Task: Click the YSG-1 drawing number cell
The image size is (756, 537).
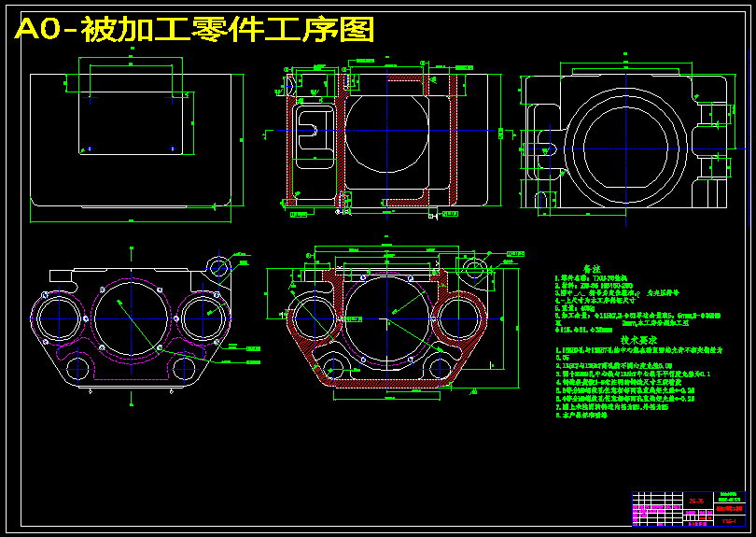Action: (729, 521)
